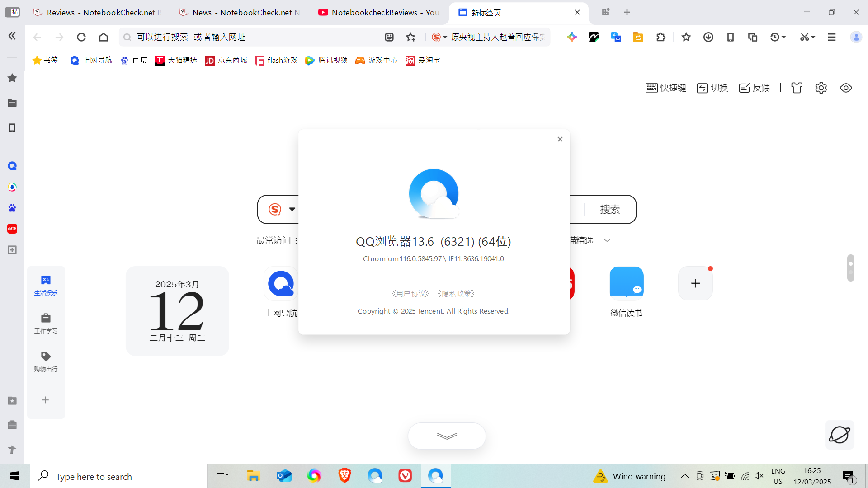Open new tab page settings gear
868x488 pixels.
pos(821,88)
